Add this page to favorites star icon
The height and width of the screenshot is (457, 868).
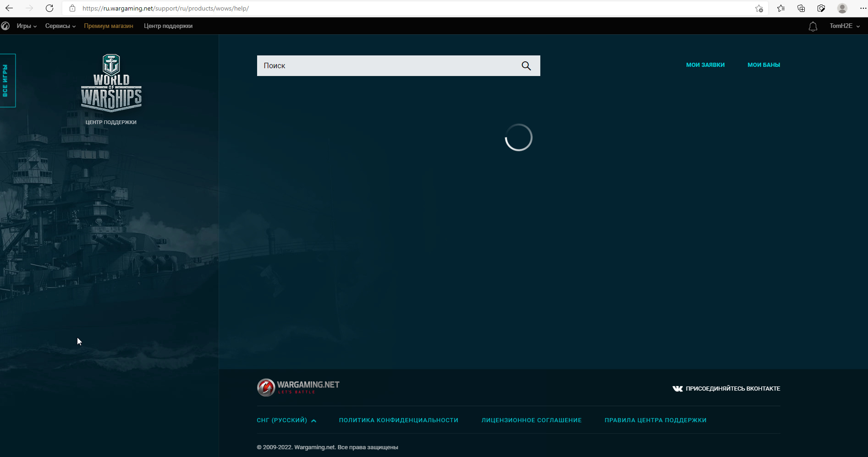(759, 8)
